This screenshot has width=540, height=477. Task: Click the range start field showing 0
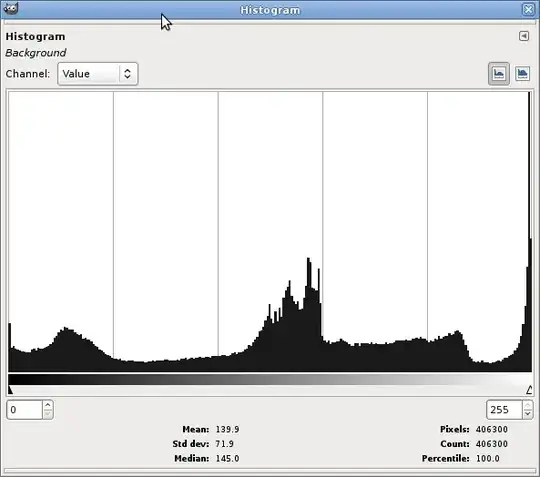pos(25,409)
